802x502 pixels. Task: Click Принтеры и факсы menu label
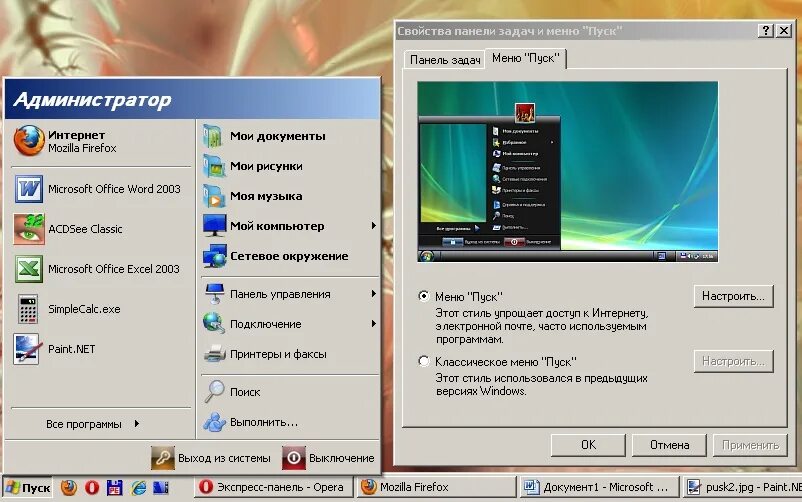pyautogui.click(x=278, y=354)
